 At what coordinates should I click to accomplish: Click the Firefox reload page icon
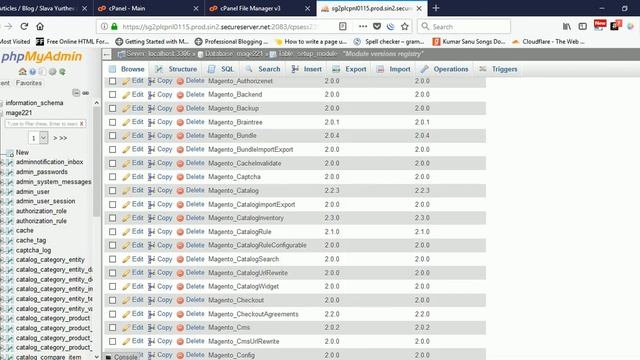(x=24, y=27)
